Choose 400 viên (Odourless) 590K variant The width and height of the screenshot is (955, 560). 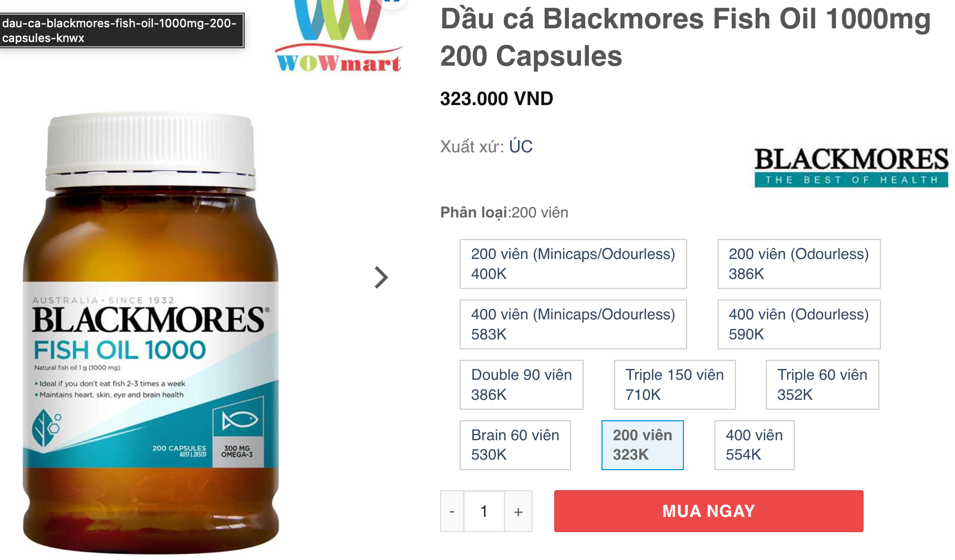click(799, 324)
